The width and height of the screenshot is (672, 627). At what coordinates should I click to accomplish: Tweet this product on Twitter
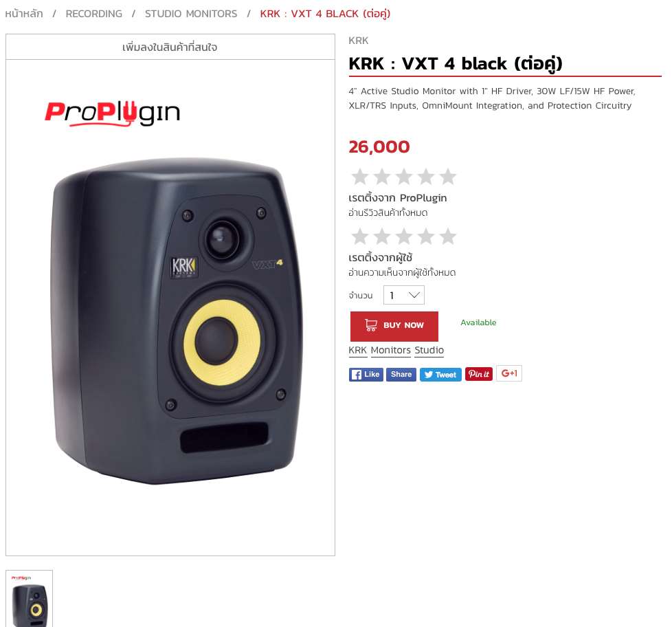coord(440,375)
